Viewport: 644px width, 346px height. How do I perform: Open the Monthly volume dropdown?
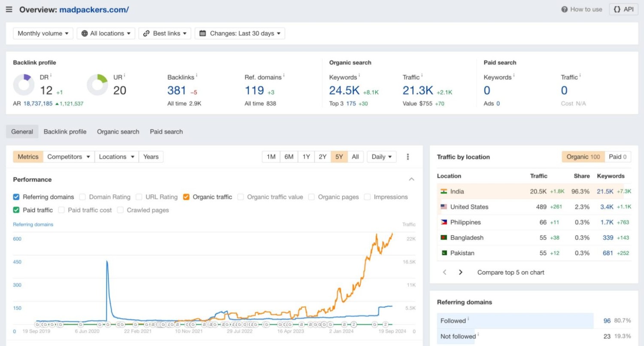43,33
